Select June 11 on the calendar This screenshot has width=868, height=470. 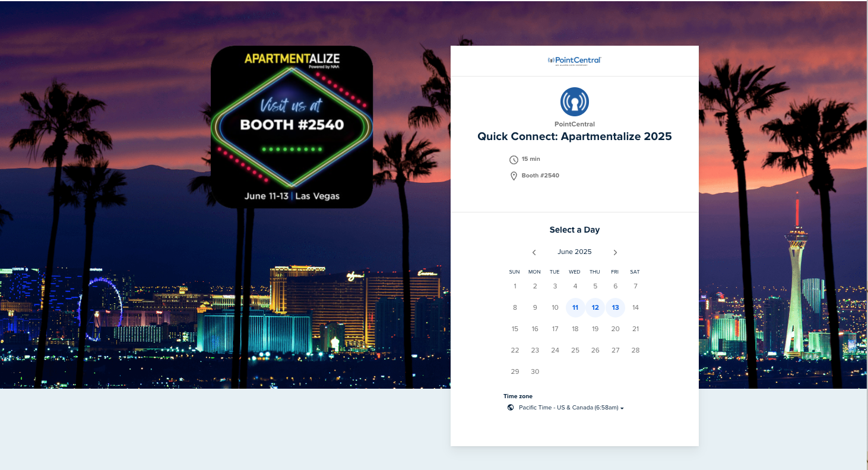click(x=575, y=307)
